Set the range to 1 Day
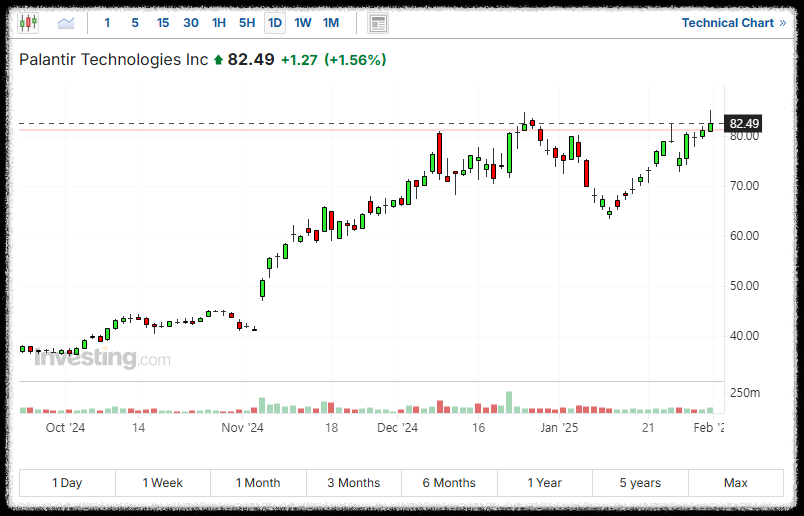The height and width of the screenshot is (516, 804). coord(67,483)
